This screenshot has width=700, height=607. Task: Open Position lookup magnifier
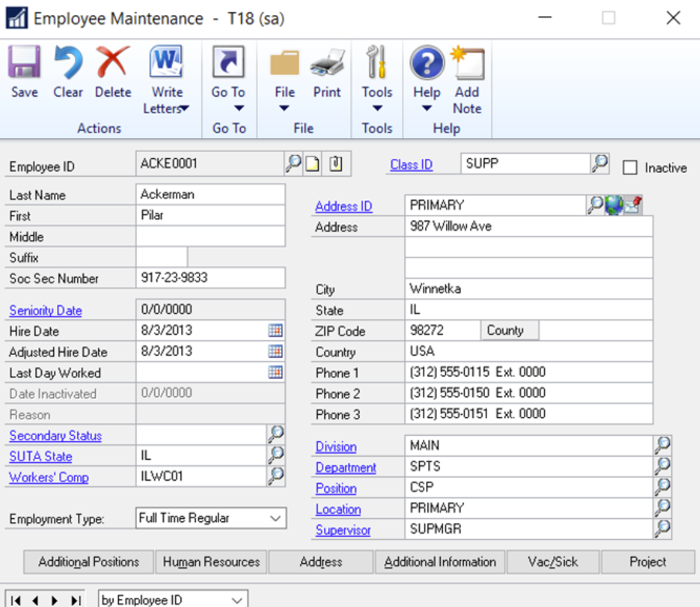(x=662, y=487)
